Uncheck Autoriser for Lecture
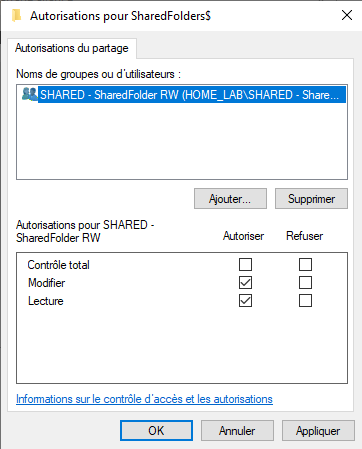Image resolution: width=362 pixels, height=449 pixels. pyautogui.click(x=245, y=301)
